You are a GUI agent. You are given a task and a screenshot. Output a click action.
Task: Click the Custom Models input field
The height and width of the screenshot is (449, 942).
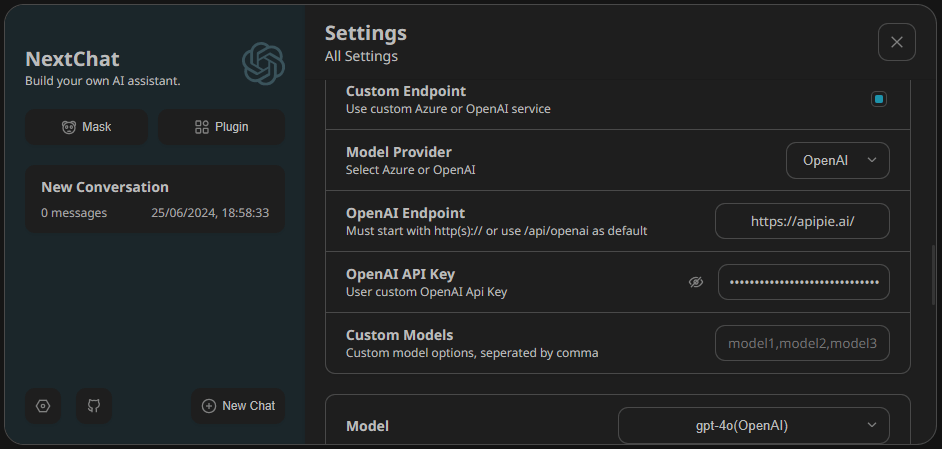tap(802, 343)
